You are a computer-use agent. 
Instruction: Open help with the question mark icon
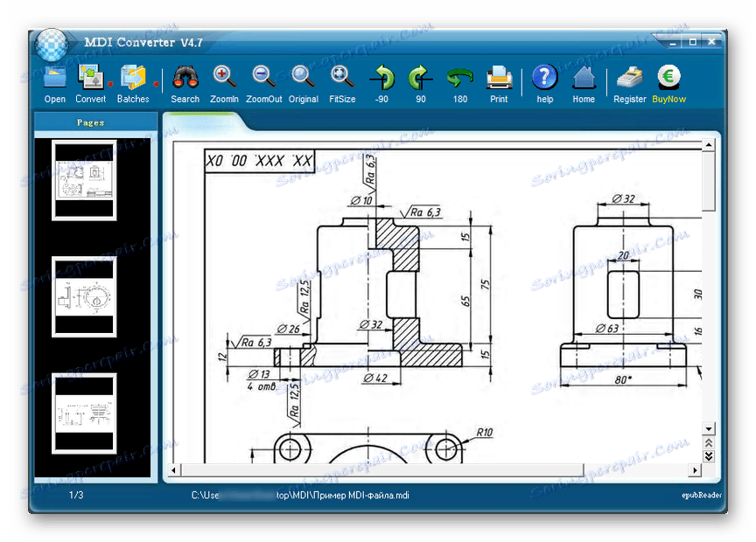point(545,78)
